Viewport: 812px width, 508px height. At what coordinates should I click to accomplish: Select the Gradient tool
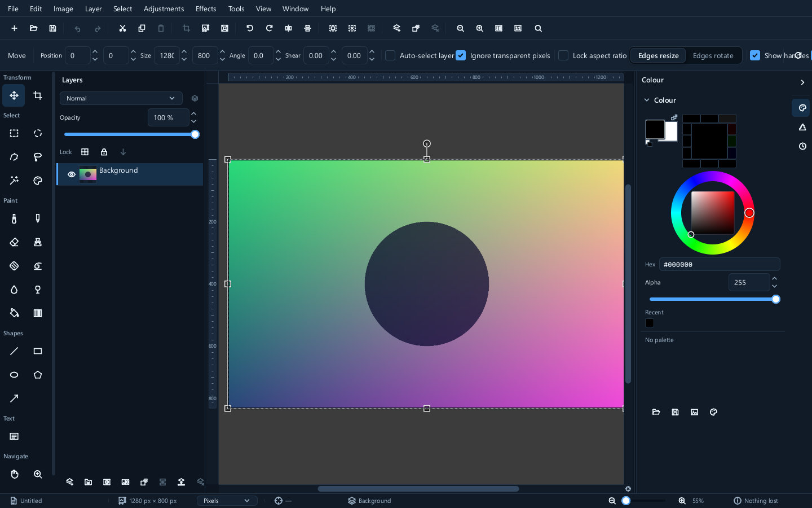point(38,313)
